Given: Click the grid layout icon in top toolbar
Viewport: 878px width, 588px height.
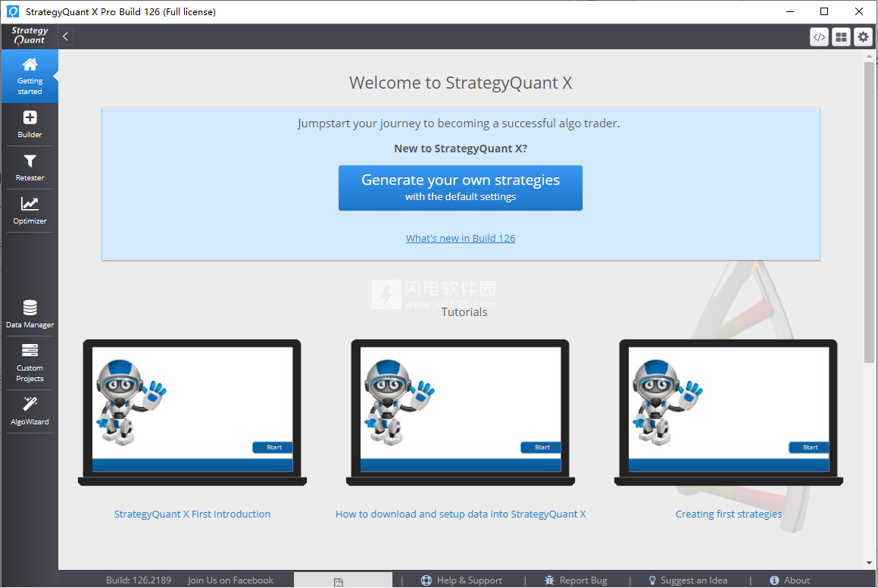Looking at the screenshot, I should tap(841, 37).
